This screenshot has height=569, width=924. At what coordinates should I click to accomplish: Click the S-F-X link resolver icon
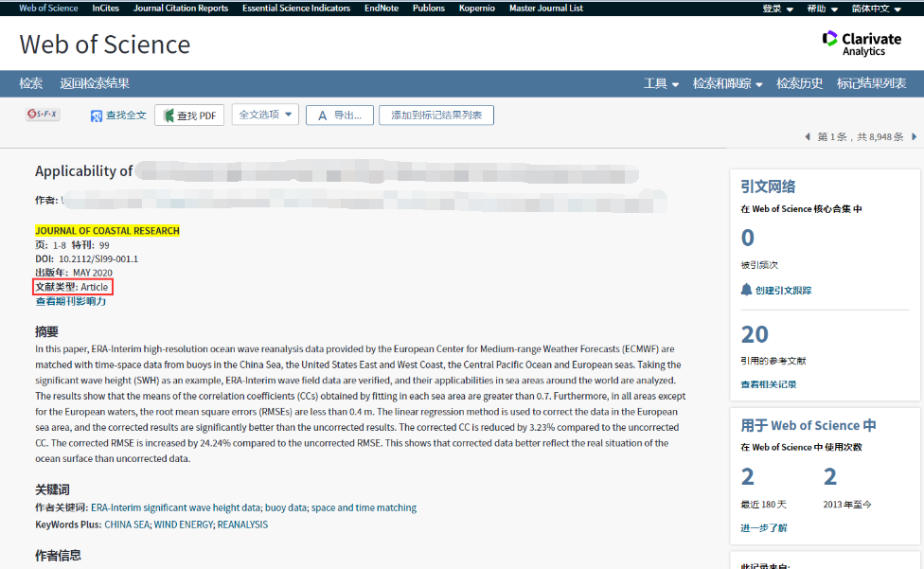pyautogui.click(x=43, y=115)
